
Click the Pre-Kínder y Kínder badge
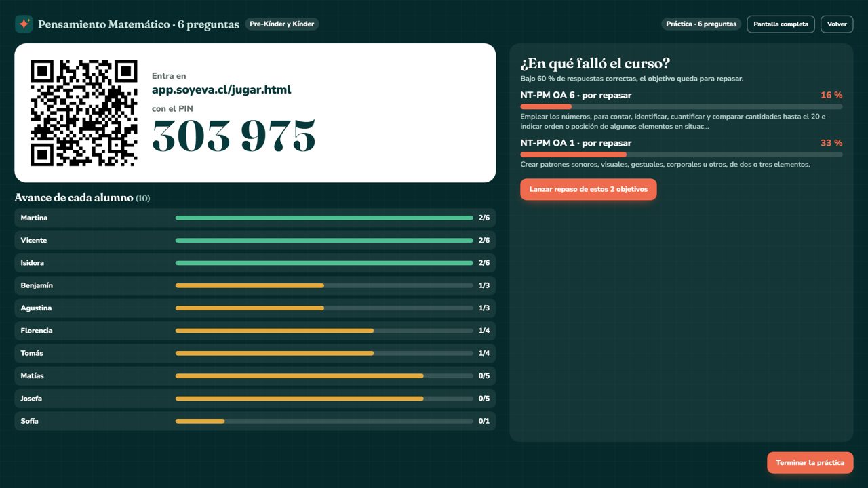(x=281, y=24)
